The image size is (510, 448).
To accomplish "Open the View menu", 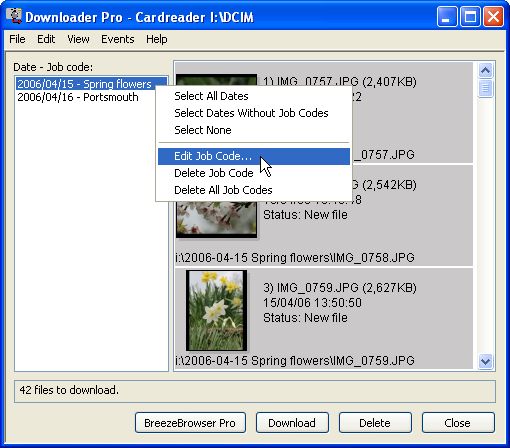I will pos(78,39).
